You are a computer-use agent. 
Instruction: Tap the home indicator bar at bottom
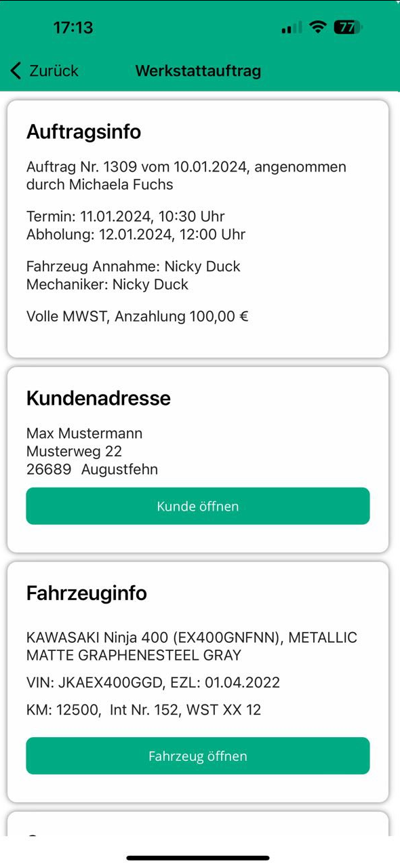click(198, 858)
